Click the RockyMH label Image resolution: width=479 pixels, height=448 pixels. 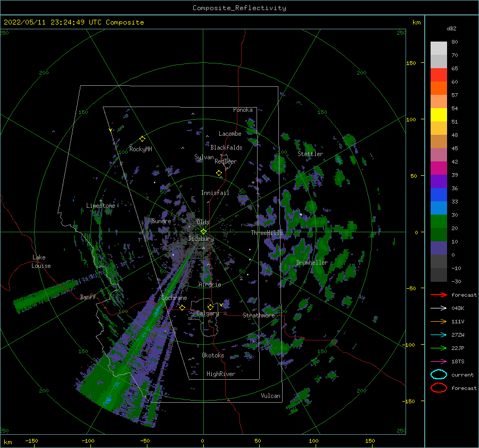coord(141,149)
